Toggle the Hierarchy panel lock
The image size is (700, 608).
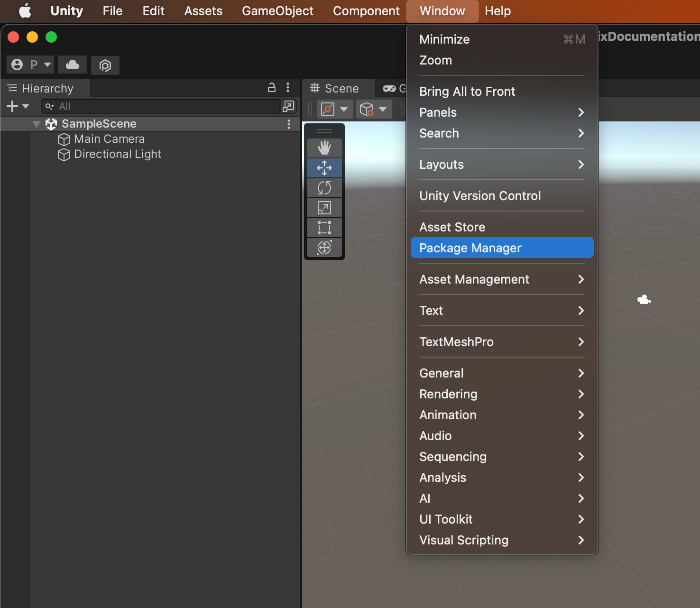tap(272, 87)
